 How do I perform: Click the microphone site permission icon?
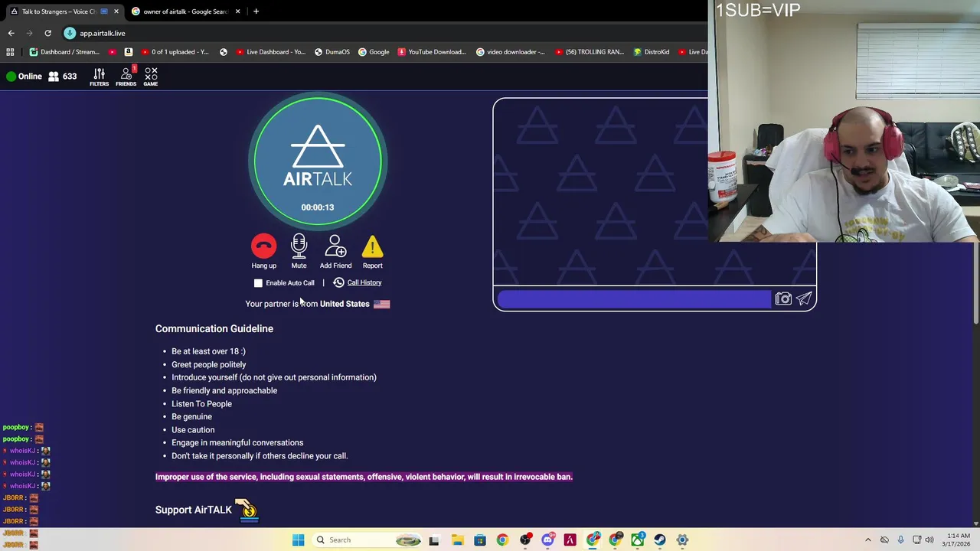point(70,33)
